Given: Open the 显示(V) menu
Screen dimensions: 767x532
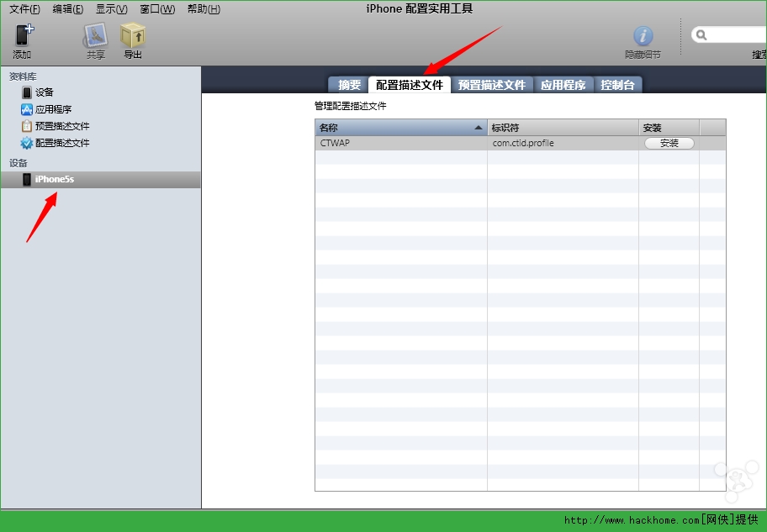Looking at the screenshot, I should 112,9.
